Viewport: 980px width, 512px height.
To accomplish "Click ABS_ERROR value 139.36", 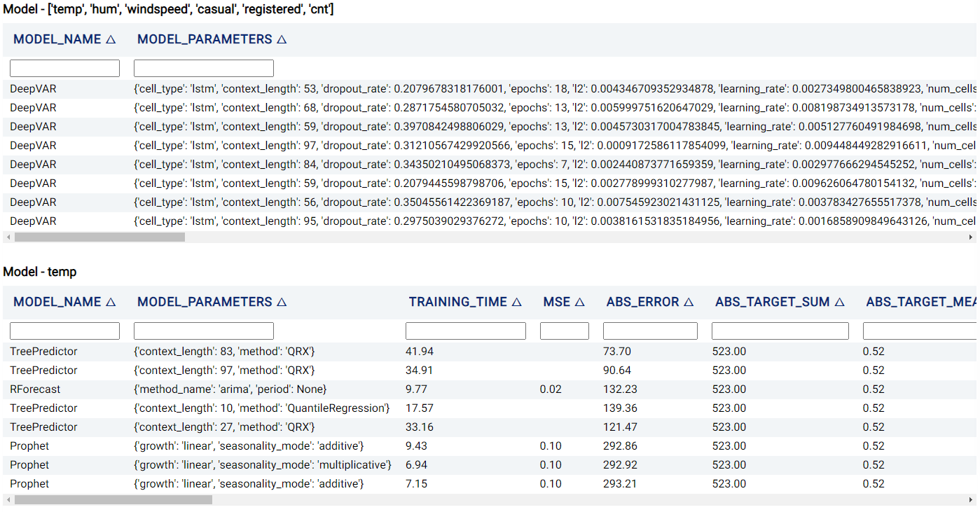I will pyautogui.click(x=620, y=408).
